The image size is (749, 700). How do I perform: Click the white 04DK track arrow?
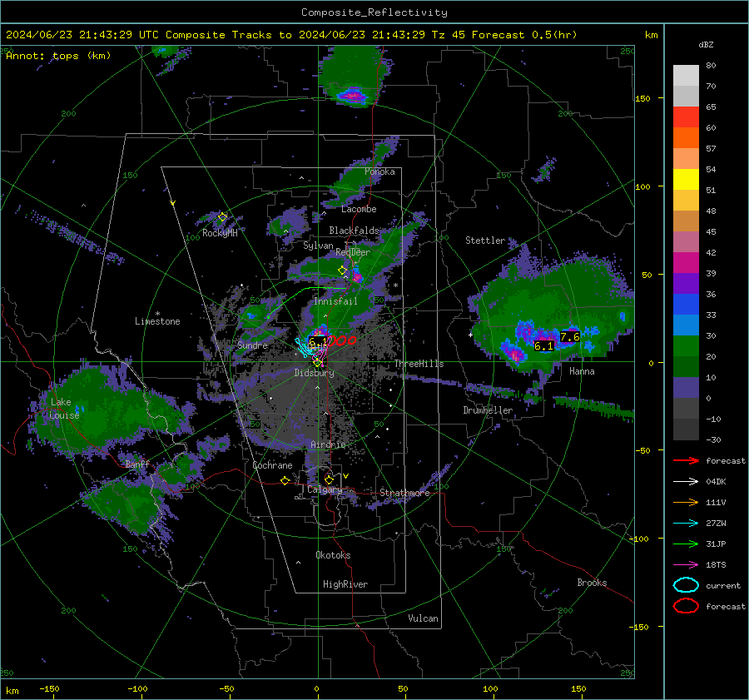686,482
